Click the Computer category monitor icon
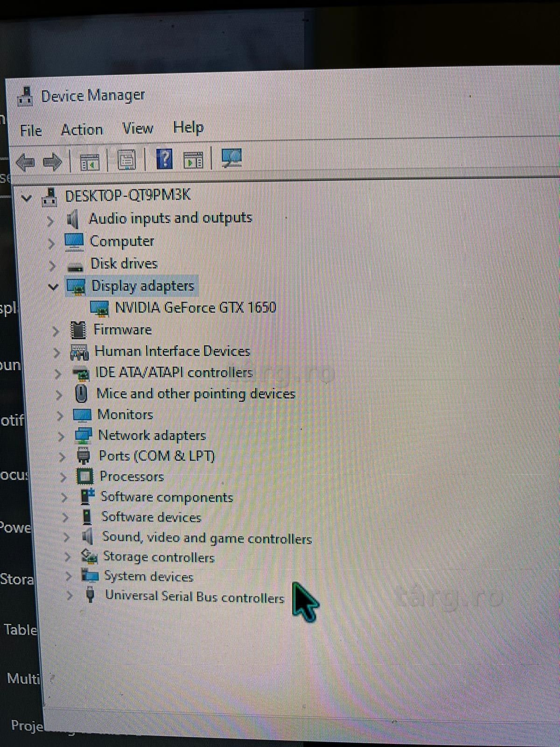560x747 pixels. [x=74, y=241]
